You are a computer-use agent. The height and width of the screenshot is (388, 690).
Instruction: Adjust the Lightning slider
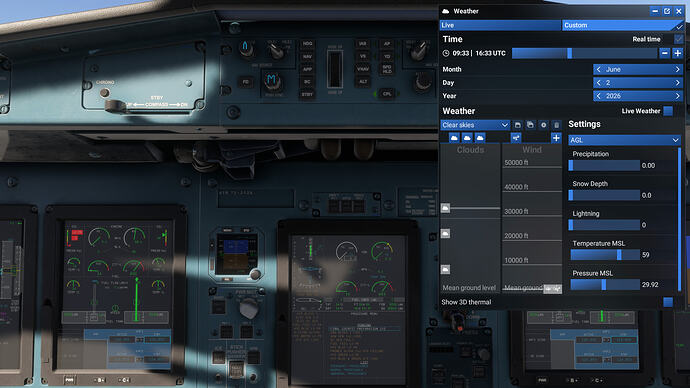(604, 225)
